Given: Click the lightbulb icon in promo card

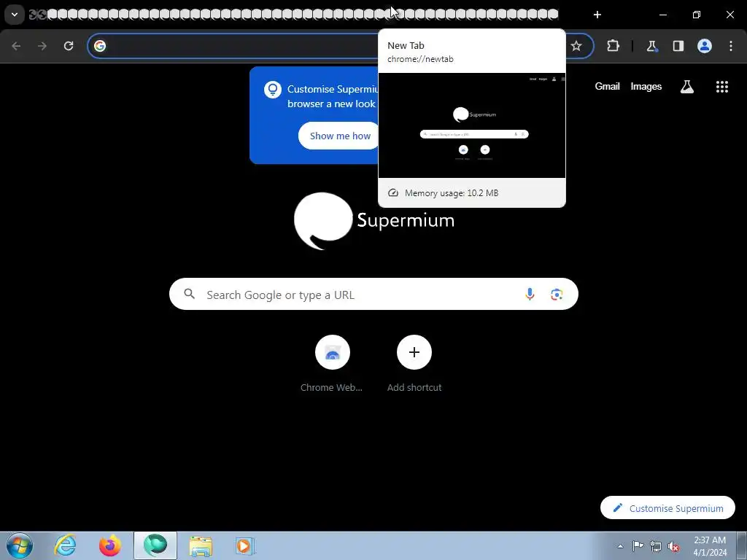Looking at the screenshot, I should pos(273,90).
